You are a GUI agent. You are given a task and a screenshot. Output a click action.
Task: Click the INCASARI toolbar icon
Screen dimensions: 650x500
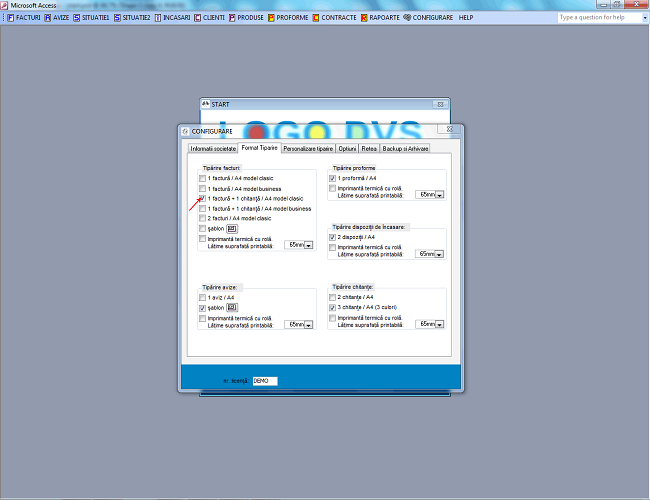[158, 17]
